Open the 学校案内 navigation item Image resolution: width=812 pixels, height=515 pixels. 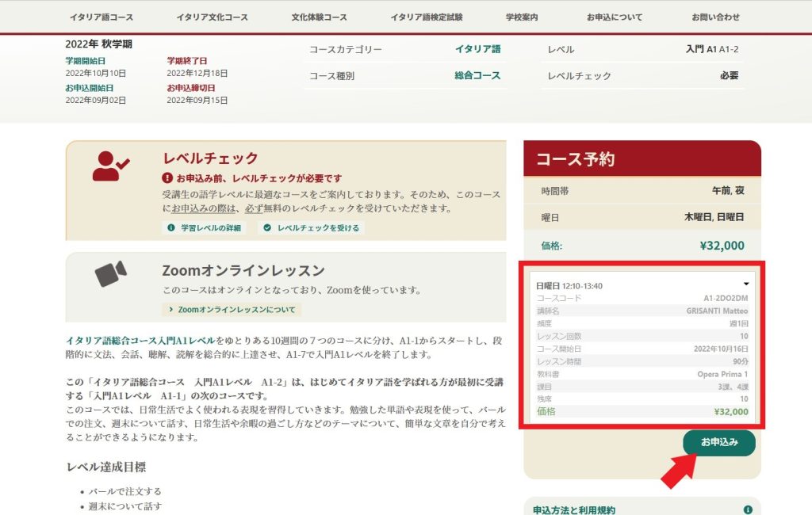pyautogui.click(x=522, y=17)
